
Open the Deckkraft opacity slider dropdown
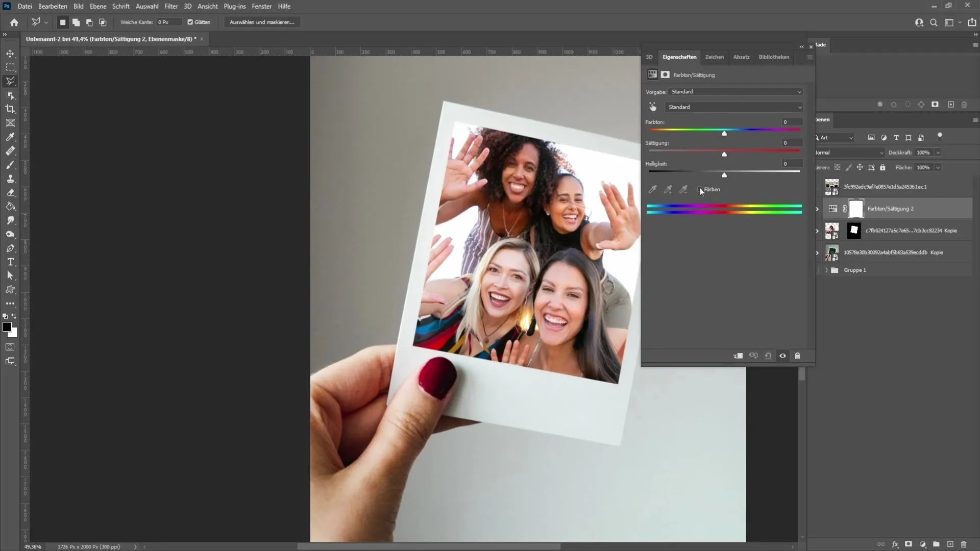click(x=938, y=153)
